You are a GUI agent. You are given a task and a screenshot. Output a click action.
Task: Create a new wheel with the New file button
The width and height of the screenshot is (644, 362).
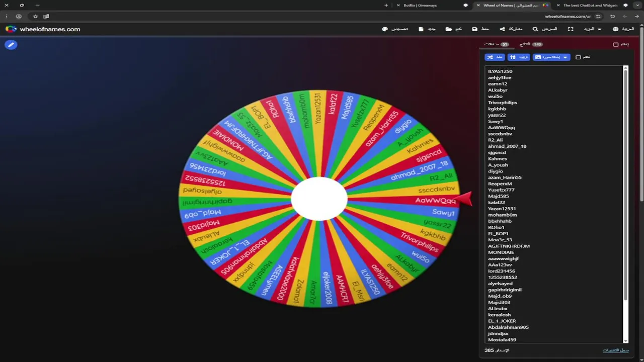tap(427, 29)
